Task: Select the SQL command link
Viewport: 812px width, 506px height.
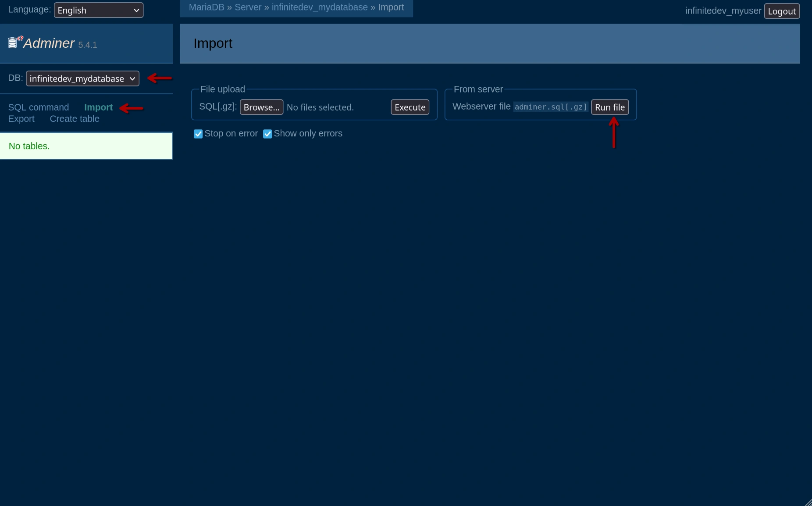Action: [x=38, y=107]
